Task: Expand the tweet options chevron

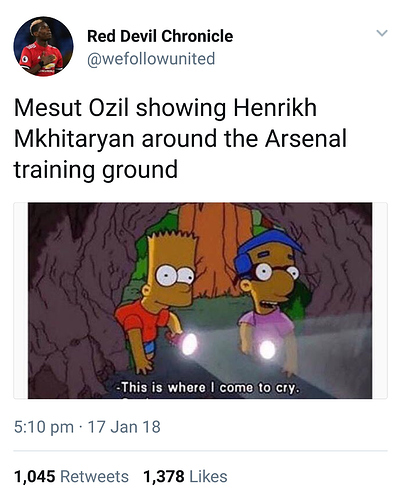Action: [x=382, y=33]
